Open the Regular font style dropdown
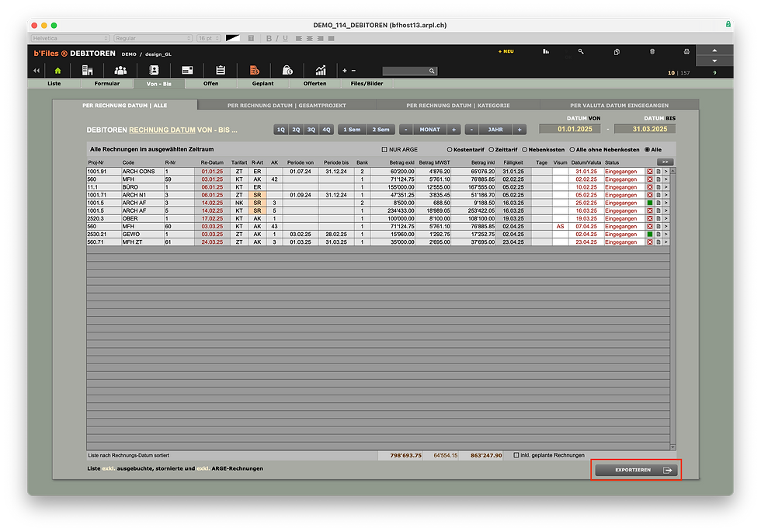The height and width of the screenshot is (532, 761). pos(153,38)
